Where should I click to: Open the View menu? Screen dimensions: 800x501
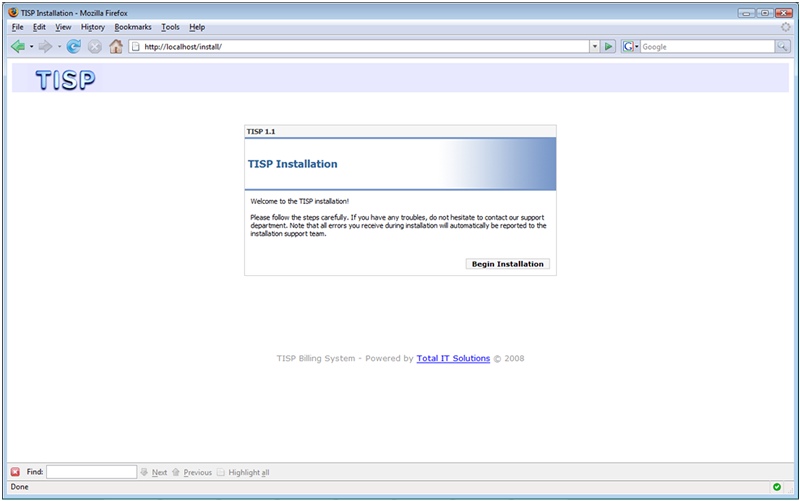pos(63,27)
